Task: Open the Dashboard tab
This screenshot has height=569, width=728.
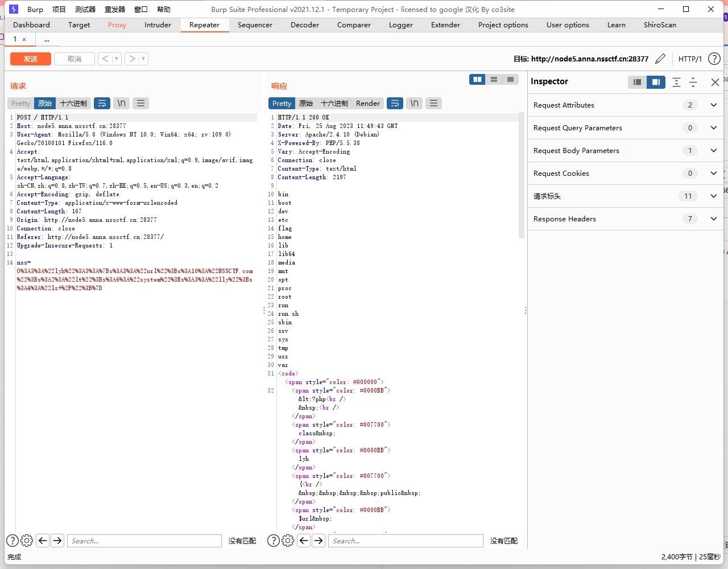Action: click(x=31, y=24)
